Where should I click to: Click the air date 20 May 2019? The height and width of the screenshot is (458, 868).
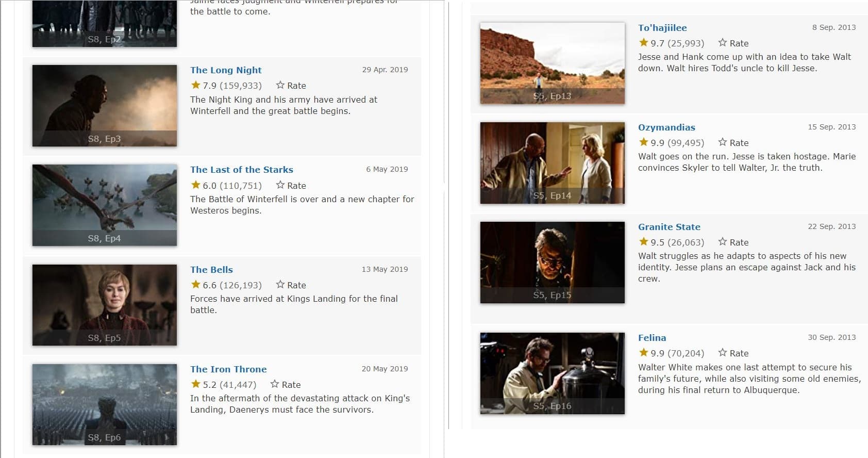(x=385, y=369)
